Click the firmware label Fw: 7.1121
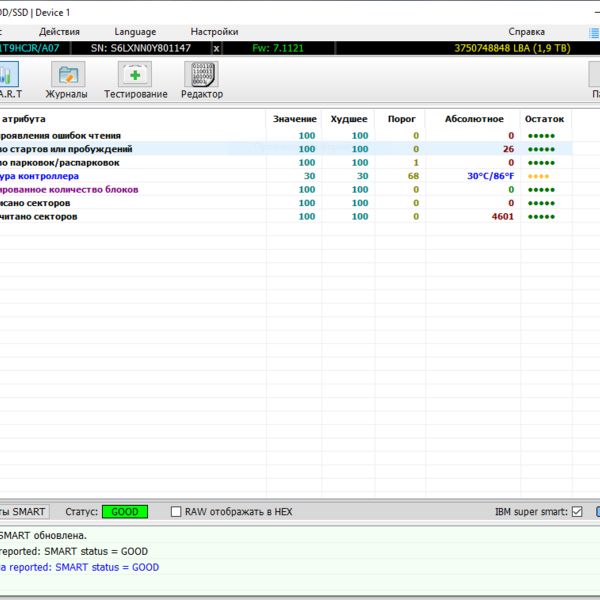This screenshot has height=600, width=600. point(278,48)
